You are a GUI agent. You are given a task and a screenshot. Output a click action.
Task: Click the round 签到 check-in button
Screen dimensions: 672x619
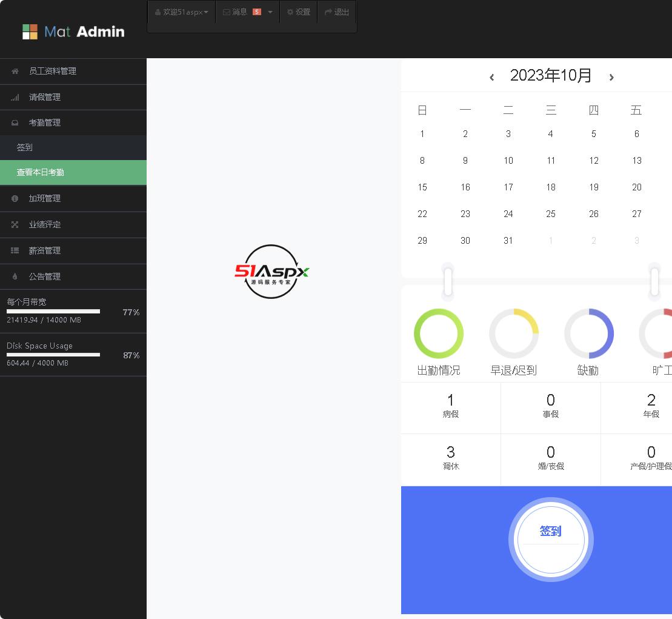click(x=551, y=539)
